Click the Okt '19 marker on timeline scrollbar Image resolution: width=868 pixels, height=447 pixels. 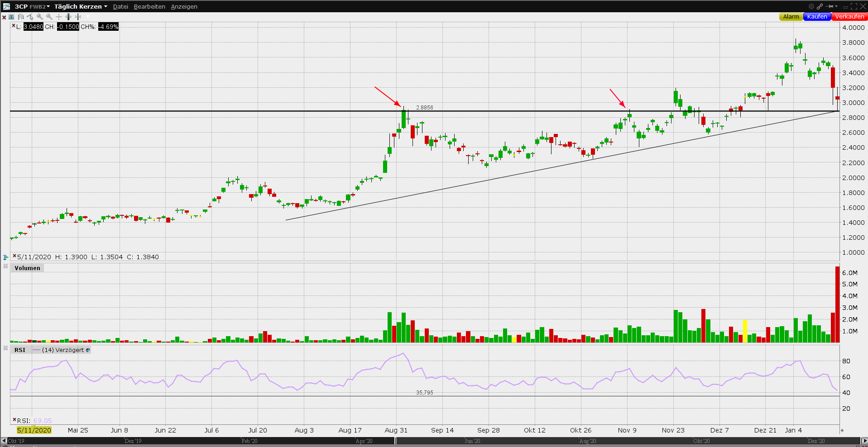(16, 441)
